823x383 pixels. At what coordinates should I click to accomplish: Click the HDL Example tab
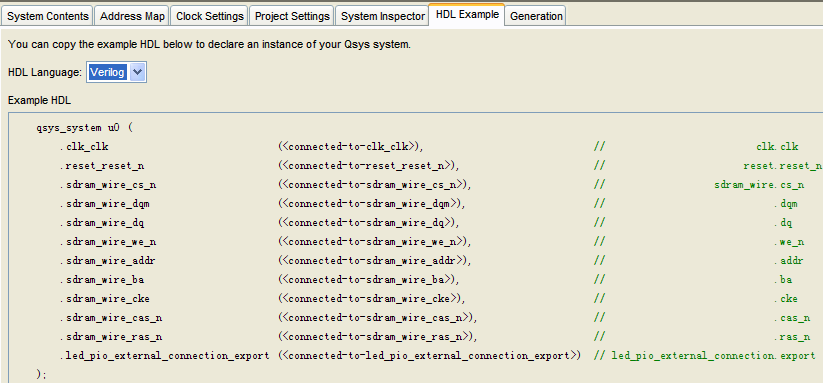pos(467,14)
